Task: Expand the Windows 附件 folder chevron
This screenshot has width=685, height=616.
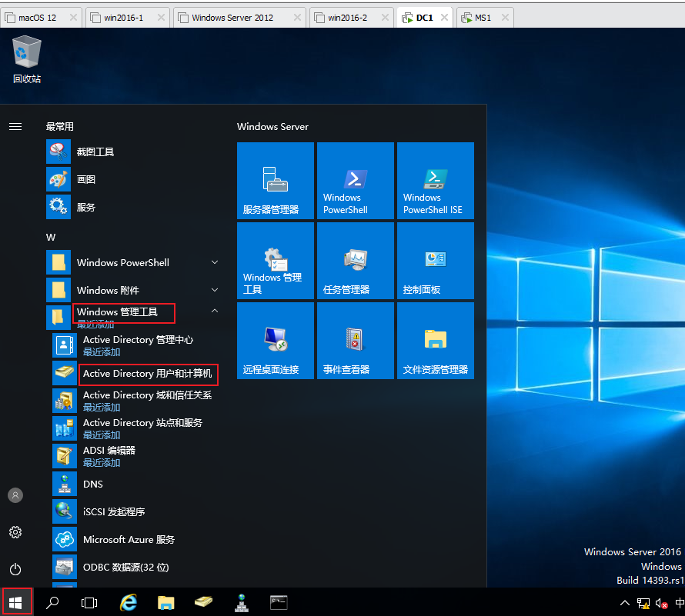Action: tap(215, 290)
